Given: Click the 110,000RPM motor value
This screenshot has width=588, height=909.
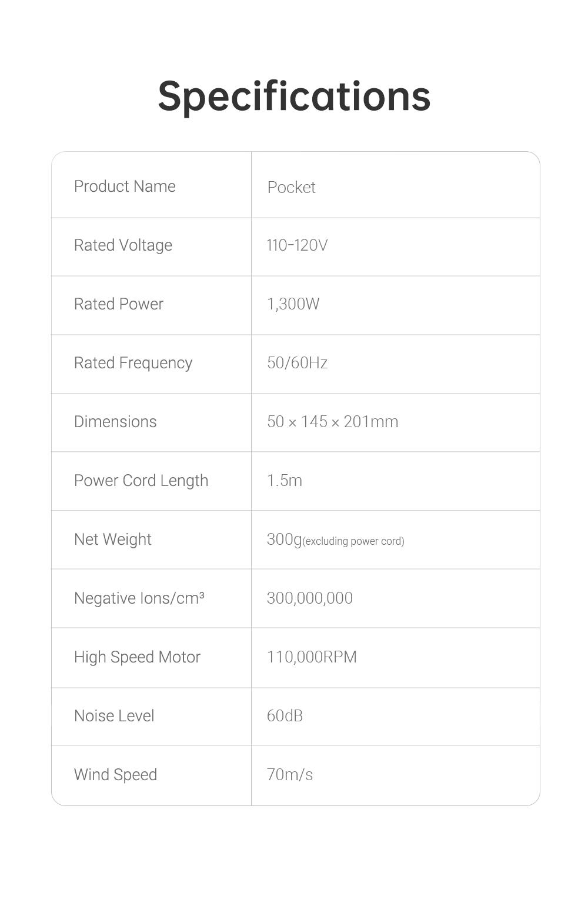Looking at the screenshot, I should pos(312,657).
